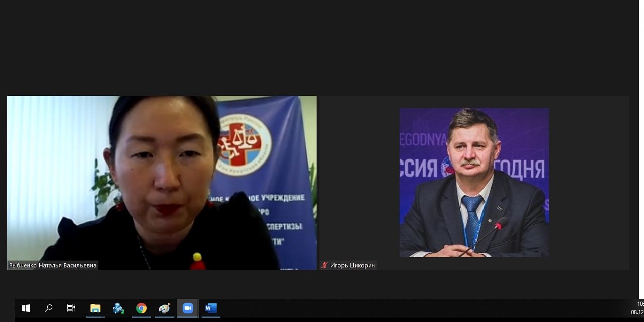This screenshot has width=644, height=322.
Task: Click the name label Рыбченко Наталья Васильевна
Action: click(x=52, y=265)
